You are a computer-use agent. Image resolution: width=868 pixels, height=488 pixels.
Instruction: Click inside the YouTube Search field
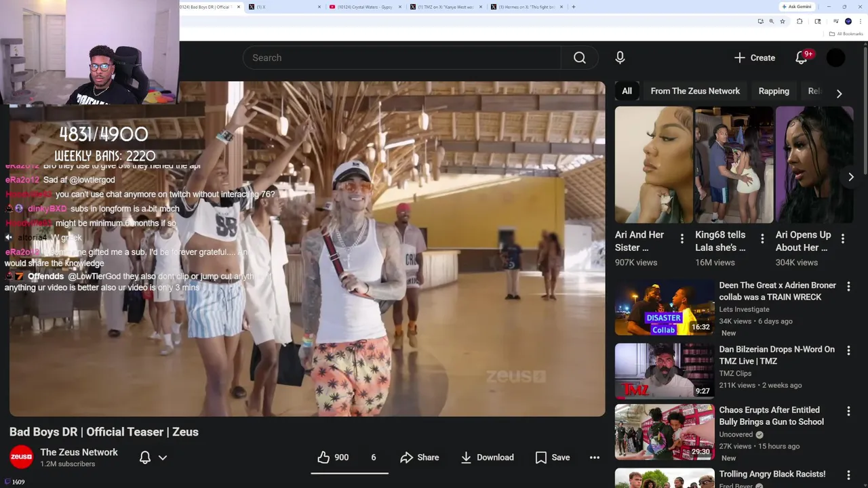click(x=401, y=58)
